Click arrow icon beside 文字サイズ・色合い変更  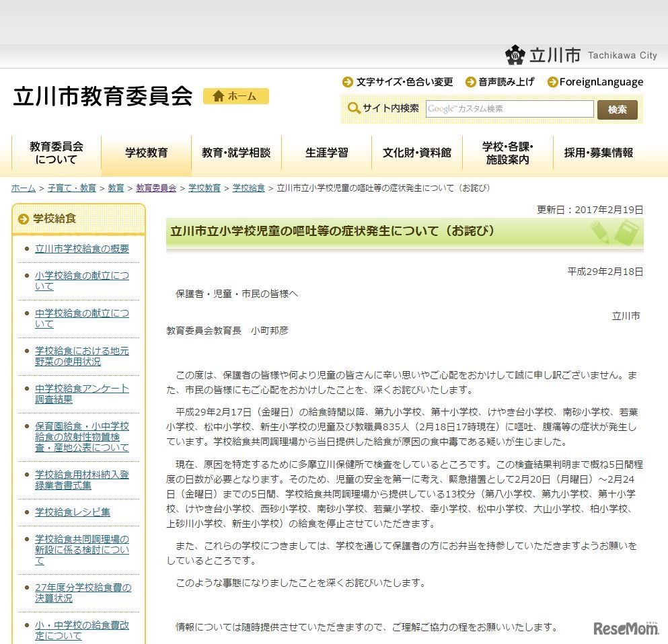click(348, 82)
